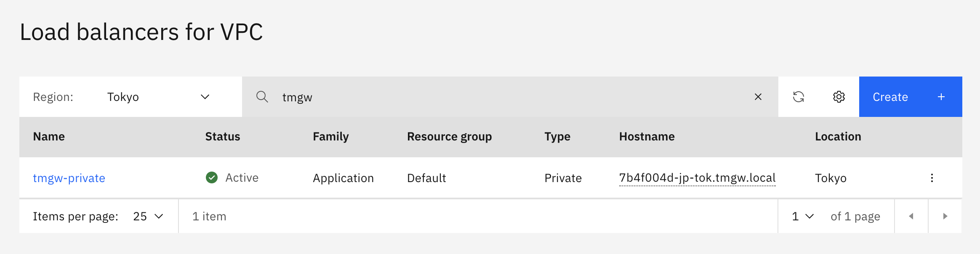The width and height of the screenshot is (980, 254).
Task: Click the refresh table icon
Action: 798,97
